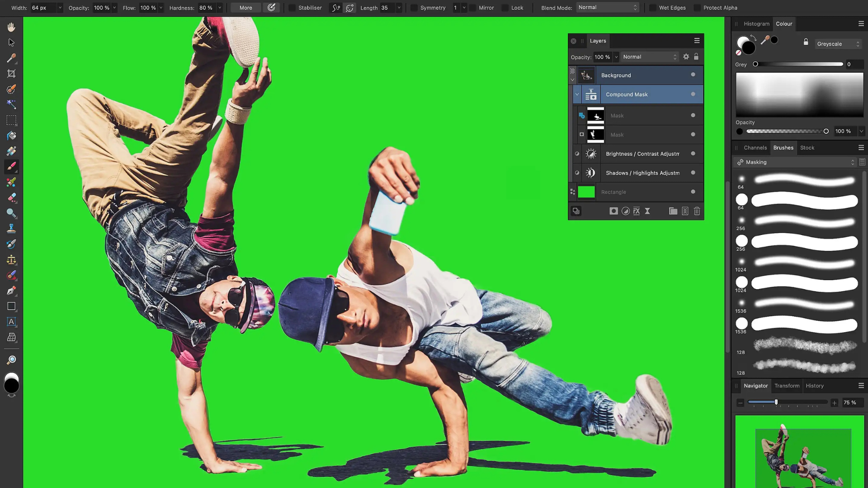Pick the Clone Stamp tool
This screenshot has height=488, width=868.
pos(11,228)
